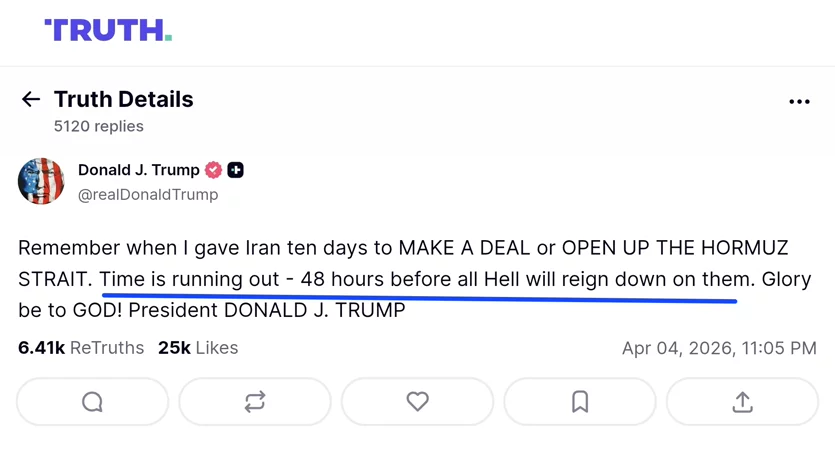Click the red verified badge
The width and height of the screenshot is (835, 465).
pos(214,170)
